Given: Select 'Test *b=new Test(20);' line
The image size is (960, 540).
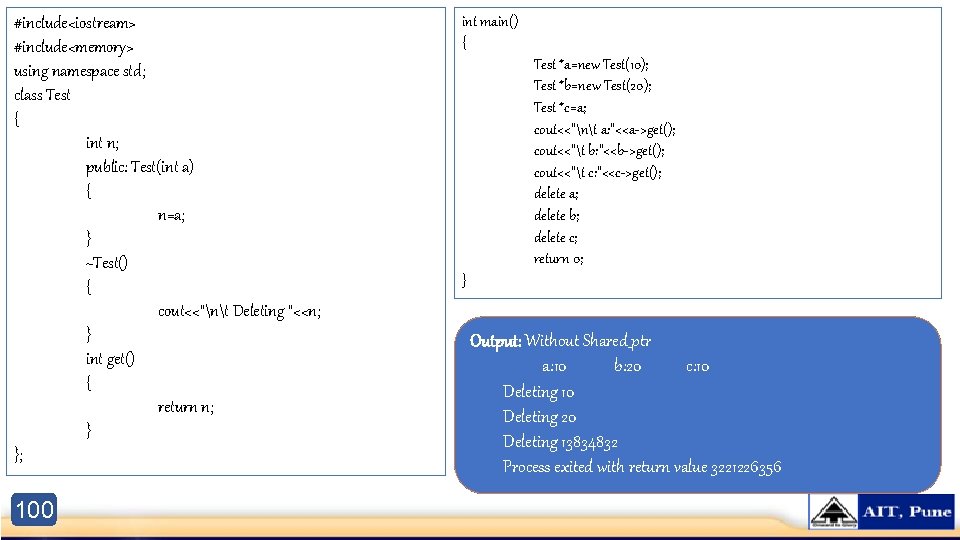Looking at the screenshot, I should click(592, 86).
